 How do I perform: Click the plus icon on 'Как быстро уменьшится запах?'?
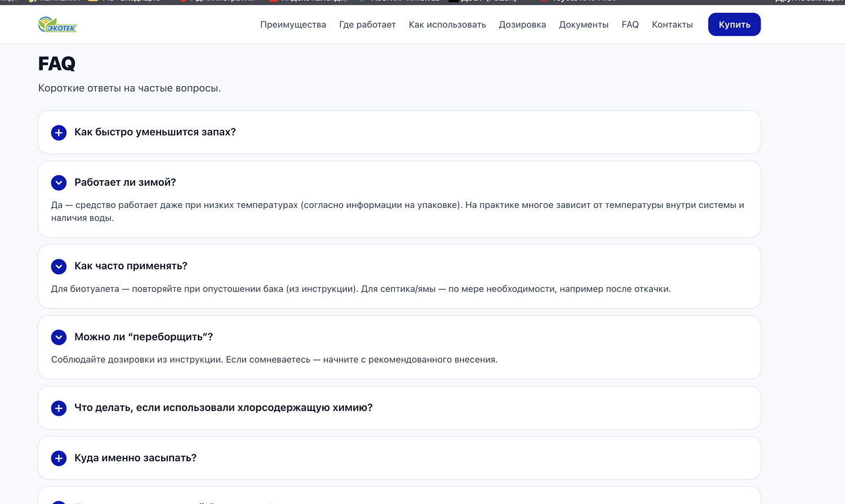pyautogui.click(x=59, y=132)
